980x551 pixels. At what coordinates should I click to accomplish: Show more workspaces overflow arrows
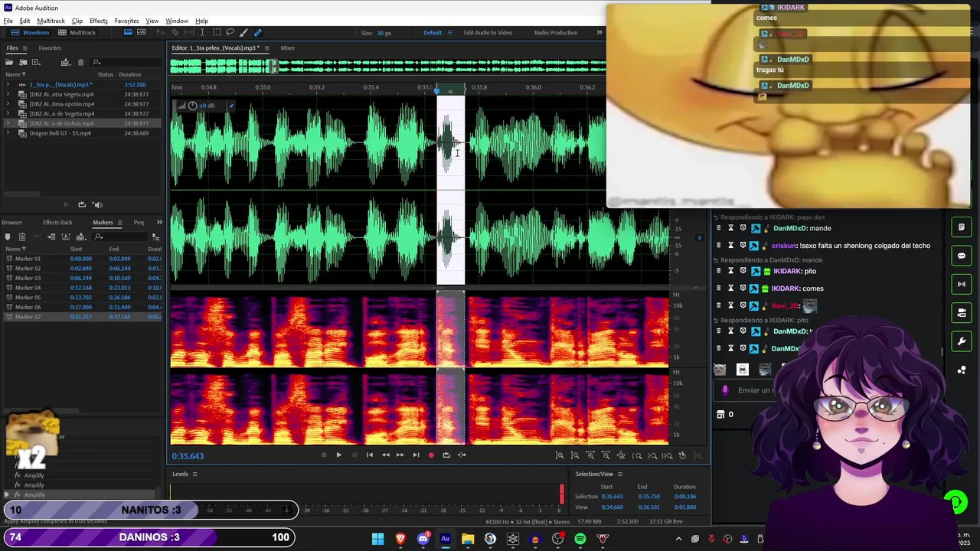pyautogui.click(x=599, y=33)
